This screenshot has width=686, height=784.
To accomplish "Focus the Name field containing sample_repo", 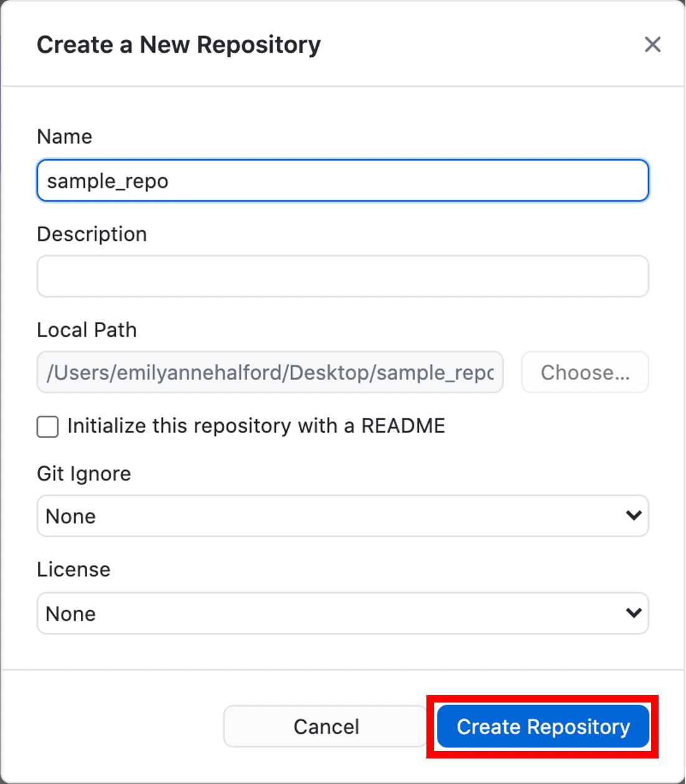I will (342, 181).
